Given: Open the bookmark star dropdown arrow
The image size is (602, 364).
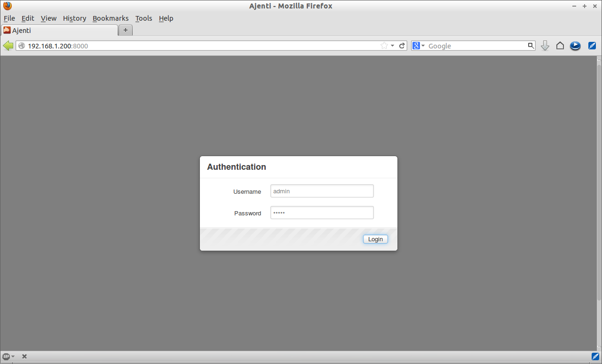Looking at the screenshot, I should (x=392, y=46).
